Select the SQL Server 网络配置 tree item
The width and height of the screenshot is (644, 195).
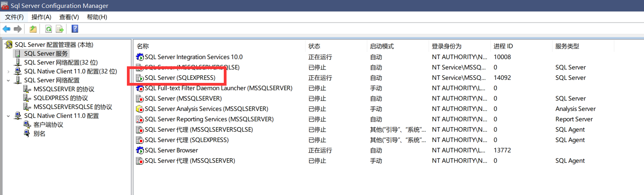pos(52,80)
